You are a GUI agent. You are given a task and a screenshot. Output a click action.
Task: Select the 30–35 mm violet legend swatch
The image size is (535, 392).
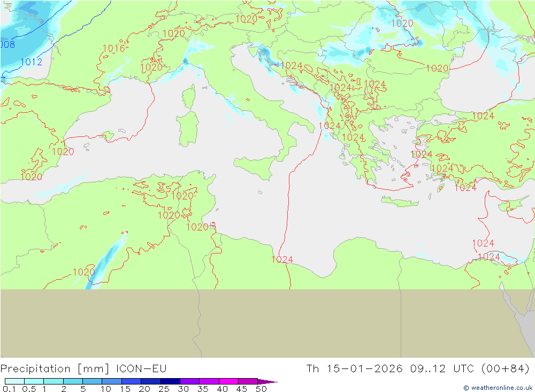(x=190, y=381)
